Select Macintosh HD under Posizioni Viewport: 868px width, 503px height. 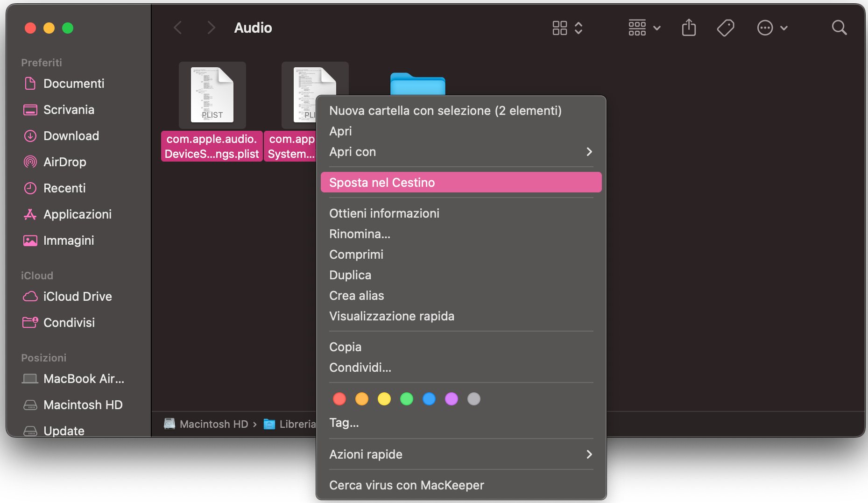(x=83, y=405)
